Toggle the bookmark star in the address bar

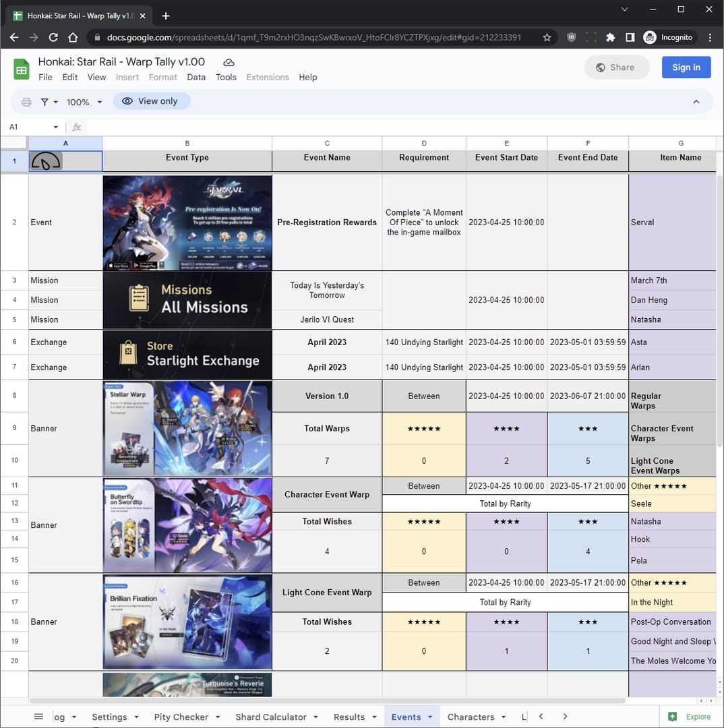(x=547, y=37)
